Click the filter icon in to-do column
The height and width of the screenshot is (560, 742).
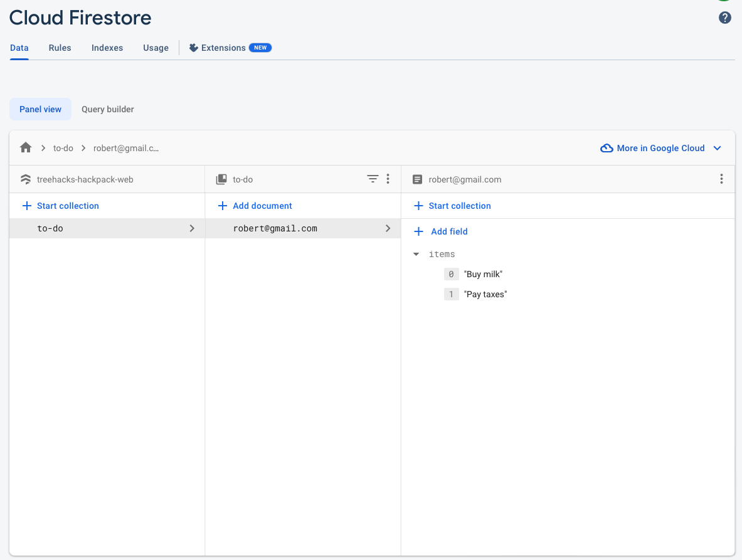pyautogui.click(x=373, y=179)
